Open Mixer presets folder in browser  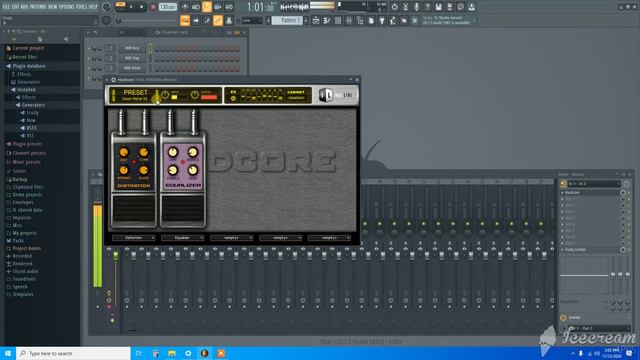[x=27, y=162]
